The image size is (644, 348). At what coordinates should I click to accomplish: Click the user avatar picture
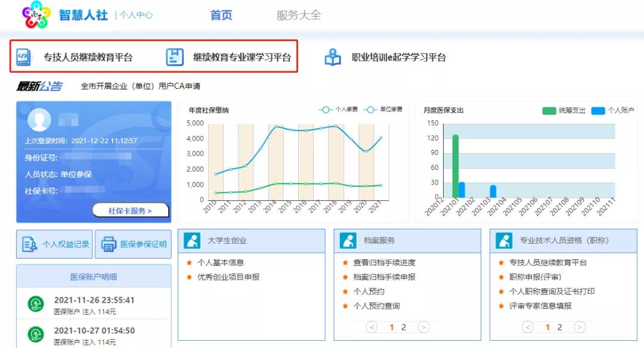[39, 119]
